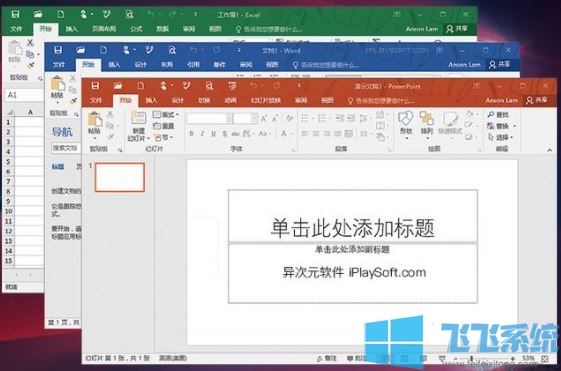Image resolution: width=561 pixels, height=371 pixels.
Task: Collapse the PowerPoint ribbon with the chevron
Action: pos(550,150)
